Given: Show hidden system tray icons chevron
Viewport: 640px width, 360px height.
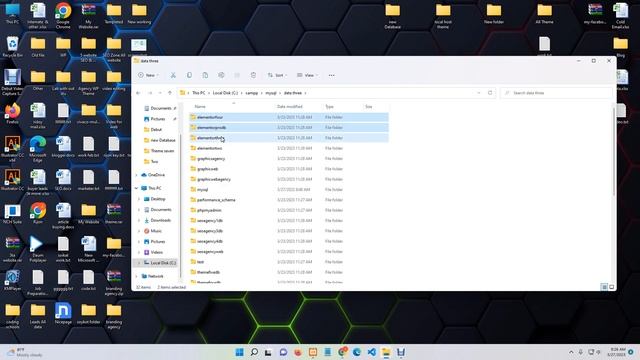Looking at the screenshot, I should 571,352.
